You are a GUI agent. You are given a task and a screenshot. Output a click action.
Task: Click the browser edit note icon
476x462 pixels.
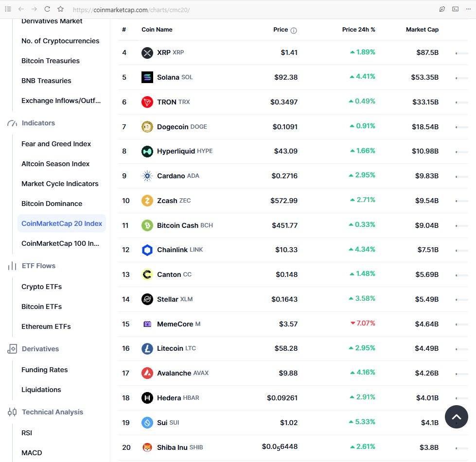pyautogui.click(x=442, y=9)
